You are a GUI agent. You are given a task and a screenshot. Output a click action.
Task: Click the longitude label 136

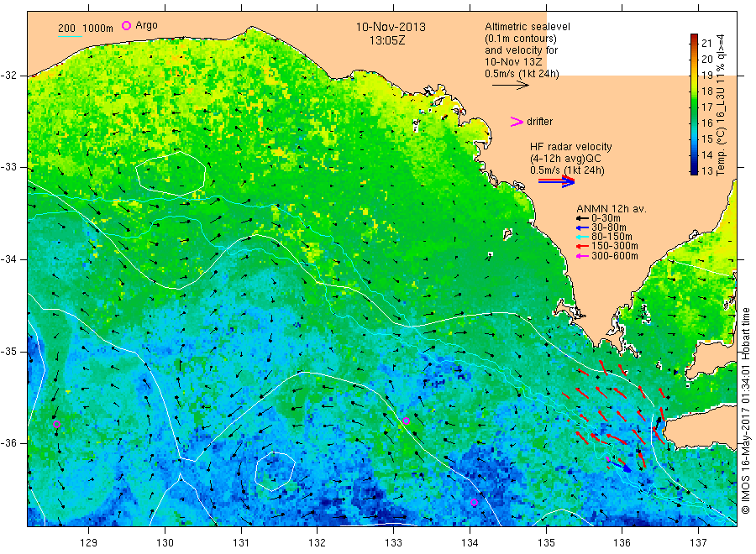coord(622,543)
